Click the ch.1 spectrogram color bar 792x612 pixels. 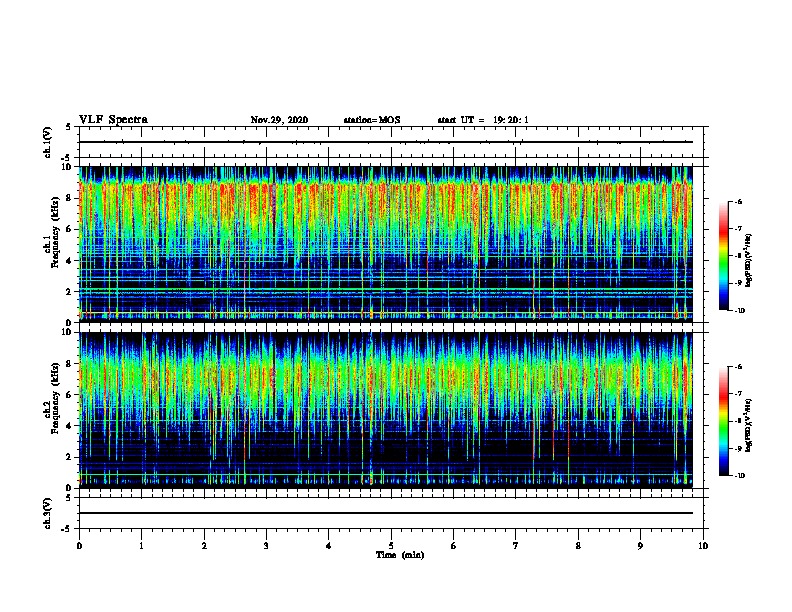click(723, 256)
